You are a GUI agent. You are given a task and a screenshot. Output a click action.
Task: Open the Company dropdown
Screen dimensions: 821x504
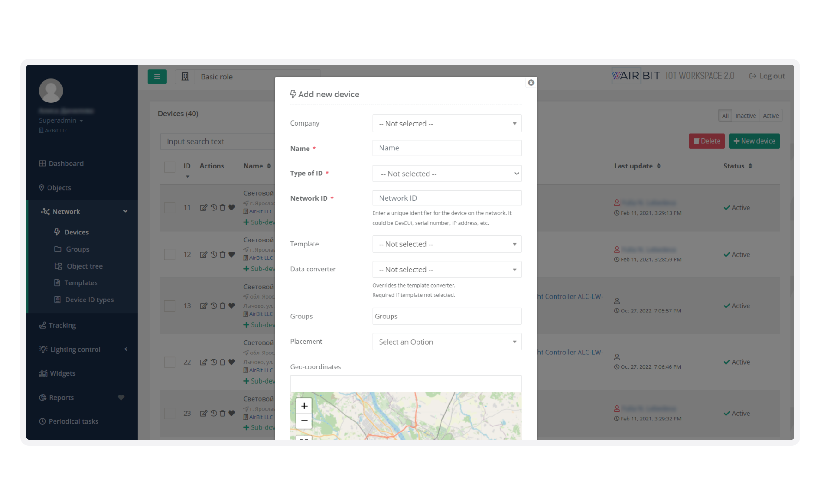click(x=447, y=124)
